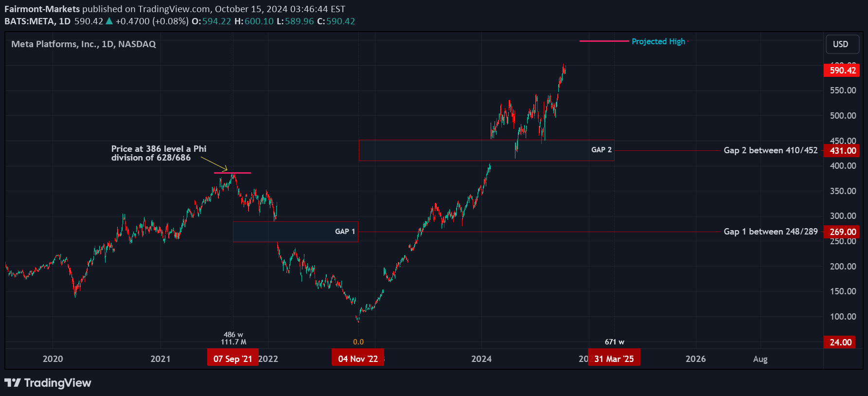Select 'Gap 1 between 248/289' annotation
The height and width of the screenshot is (396, 868).
(x=771, y=232)
